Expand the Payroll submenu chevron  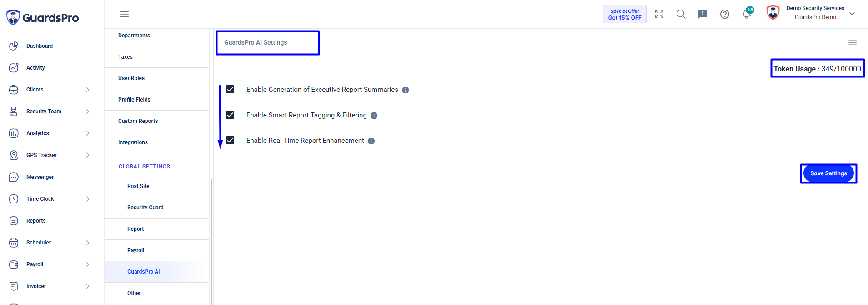[88, 264]
